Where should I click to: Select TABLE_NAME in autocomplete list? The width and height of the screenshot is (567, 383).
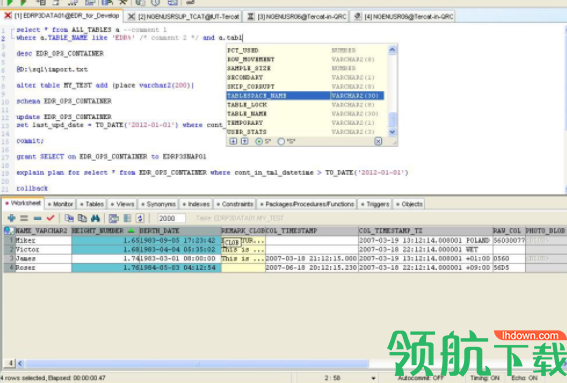point(305,114)
